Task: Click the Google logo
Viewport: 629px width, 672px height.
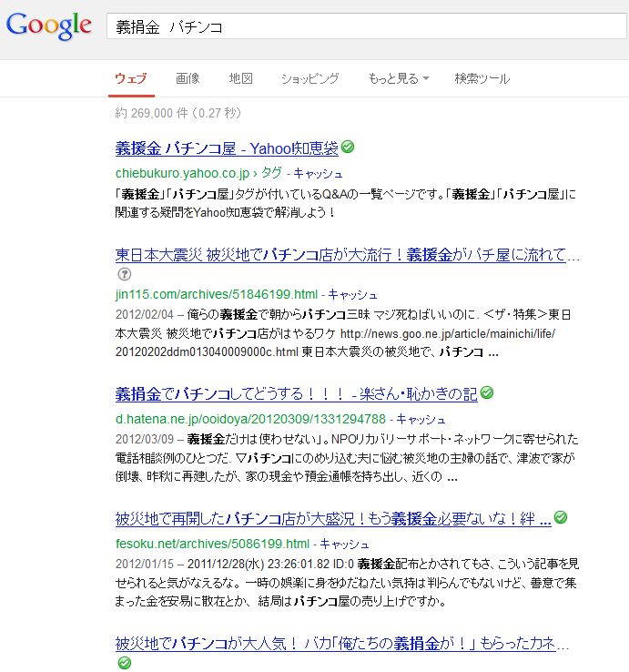Action: click(49, 26)
